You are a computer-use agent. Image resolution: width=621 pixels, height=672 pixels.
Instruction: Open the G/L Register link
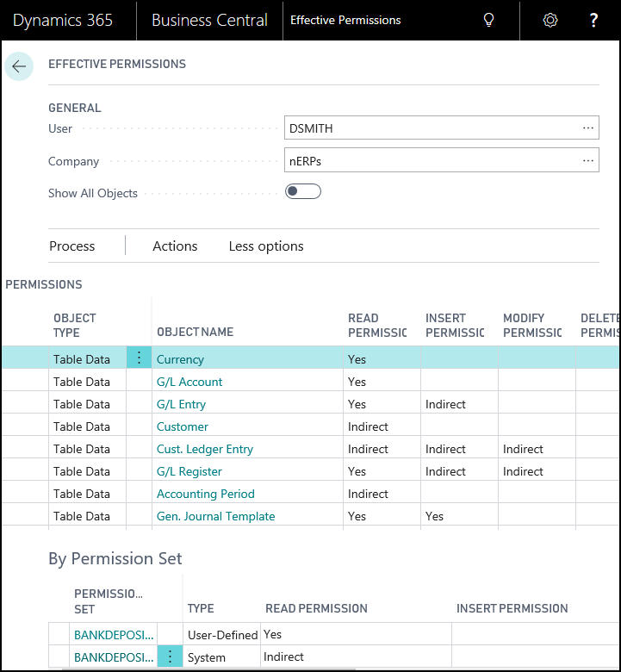pyautogui.click(x=189, y=471)
